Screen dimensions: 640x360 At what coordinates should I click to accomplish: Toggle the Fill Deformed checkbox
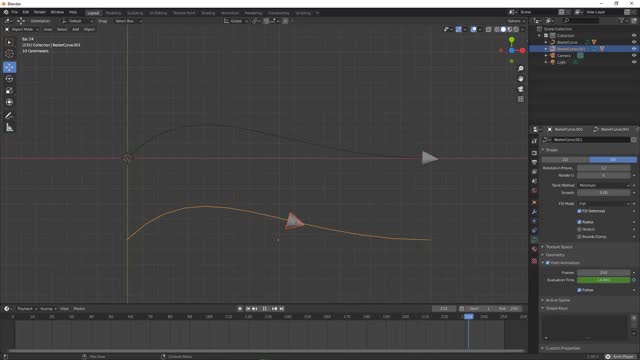(x=579, y=211)
